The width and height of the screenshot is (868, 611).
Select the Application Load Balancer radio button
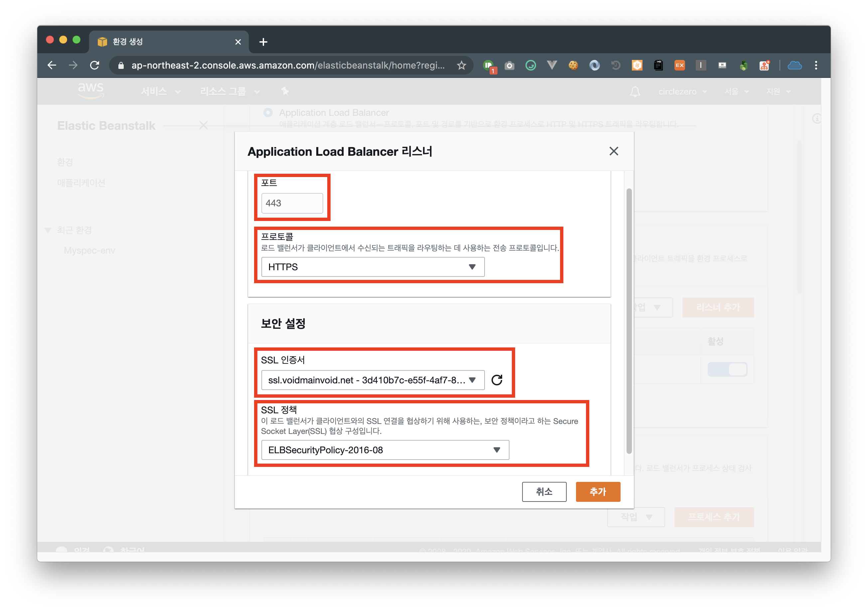[268, 113]
